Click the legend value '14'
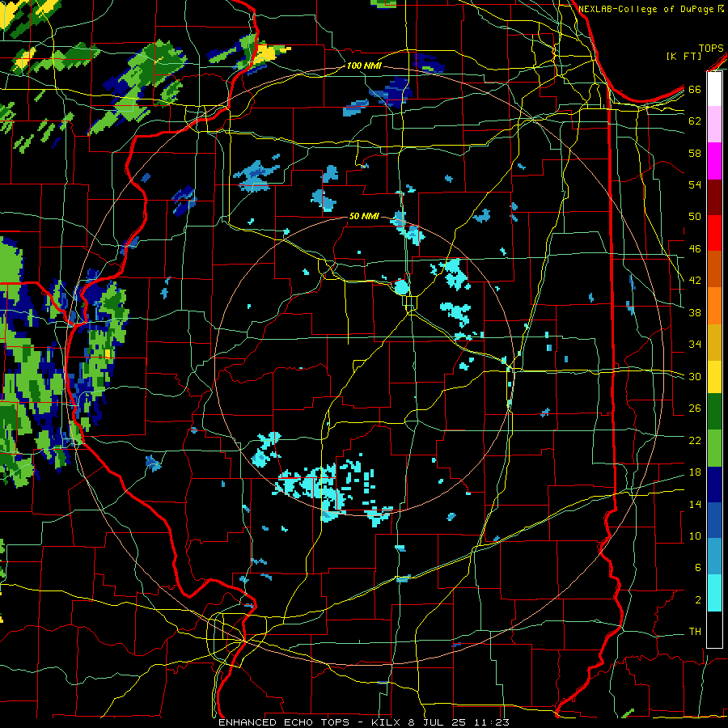The image size is (728, 728). coord(695,504)
